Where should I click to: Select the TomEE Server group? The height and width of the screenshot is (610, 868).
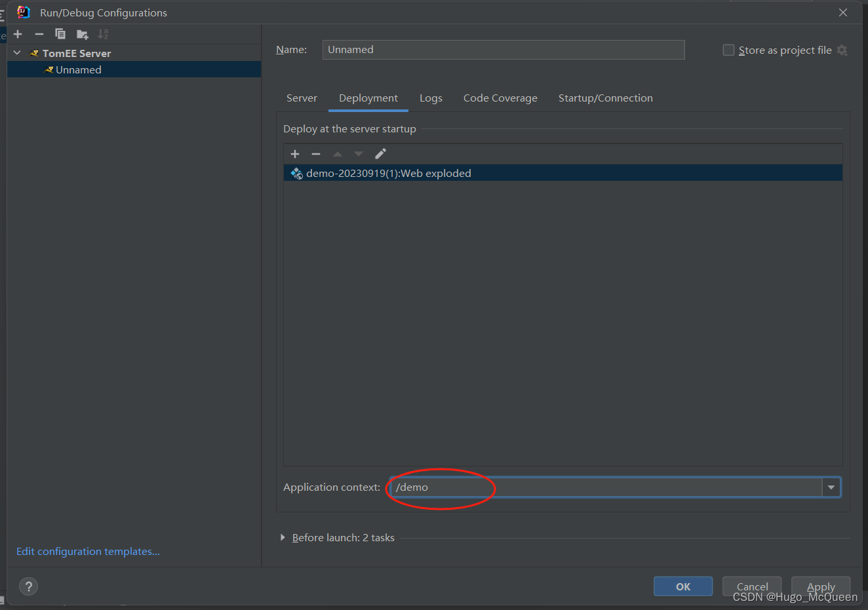pos(134,53)
